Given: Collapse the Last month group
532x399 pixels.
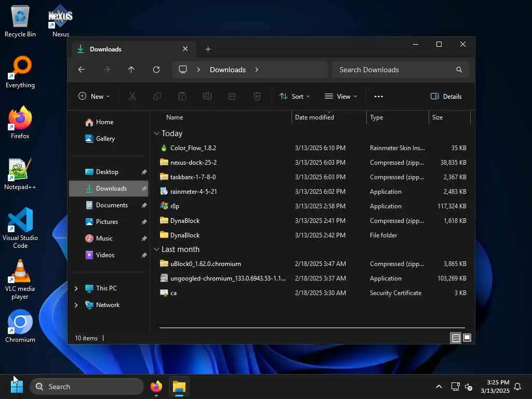Looking at the screenshot, I should [156, 249].
